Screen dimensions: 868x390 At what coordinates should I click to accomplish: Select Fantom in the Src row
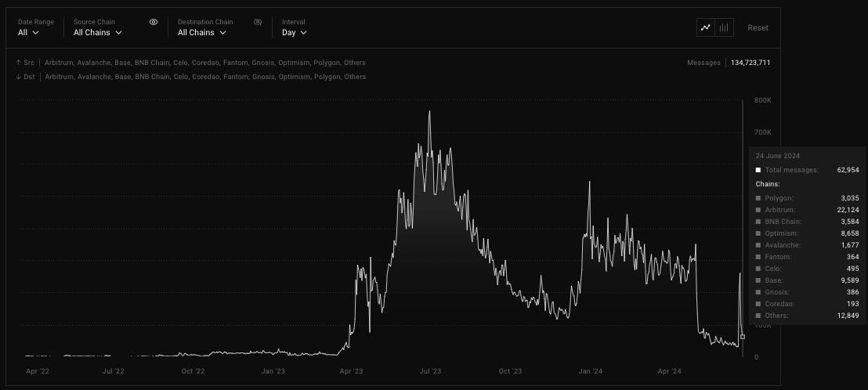click(x=235, y=63)
